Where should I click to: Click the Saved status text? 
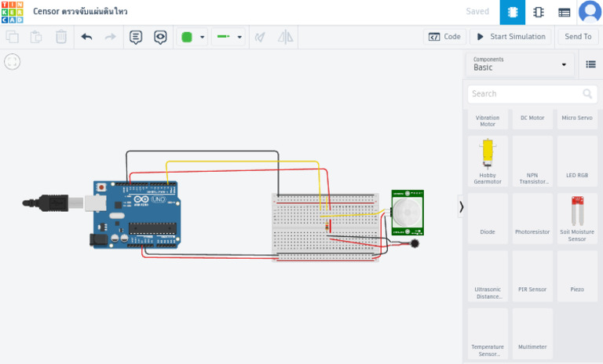pos(477,12)
